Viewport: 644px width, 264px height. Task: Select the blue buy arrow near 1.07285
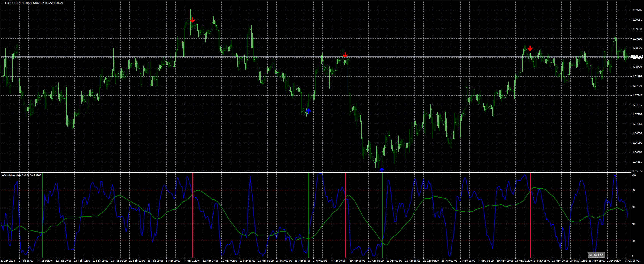(308, 111)
